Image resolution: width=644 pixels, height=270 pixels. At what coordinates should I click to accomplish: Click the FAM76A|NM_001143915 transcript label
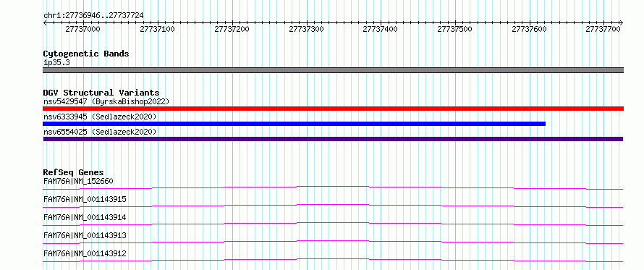click(x=85, y=199)
